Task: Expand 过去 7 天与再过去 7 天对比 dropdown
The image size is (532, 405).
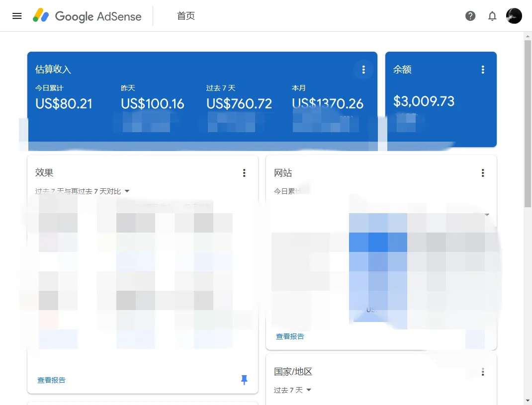Action: click(83, 191)
